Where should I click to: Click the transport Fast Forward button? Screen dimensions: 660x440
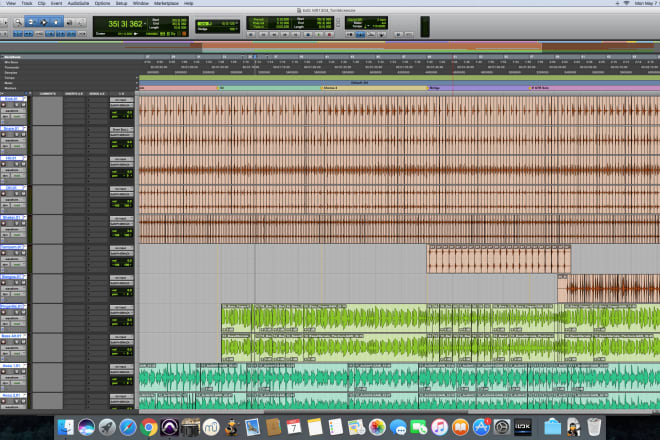point(285,35)
